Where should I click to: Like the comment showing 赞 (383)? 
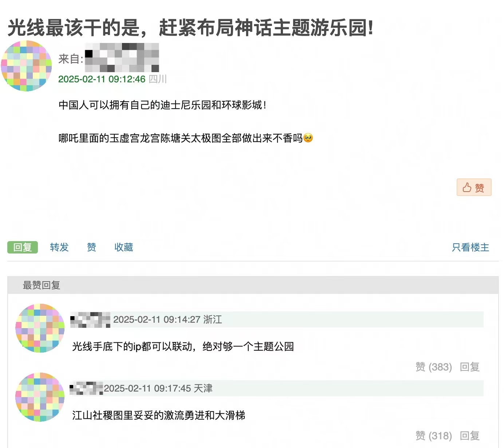point(433,367)
